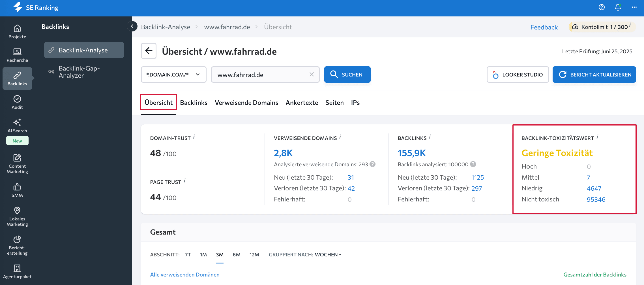Click Bericht aktualisieren button
The image size is (644, 285).
pyautogui.click(x=594, y=75)
